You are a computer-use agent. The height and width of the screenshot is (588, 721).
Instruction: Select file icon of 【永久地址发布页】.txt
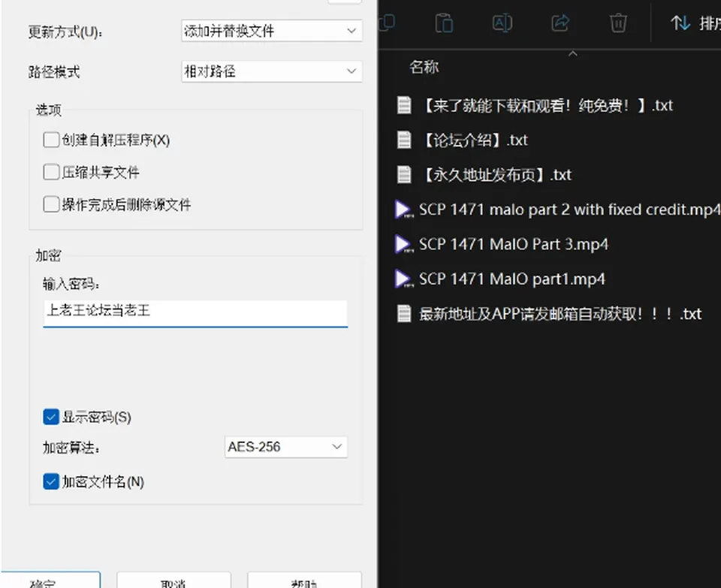(404, 175)
